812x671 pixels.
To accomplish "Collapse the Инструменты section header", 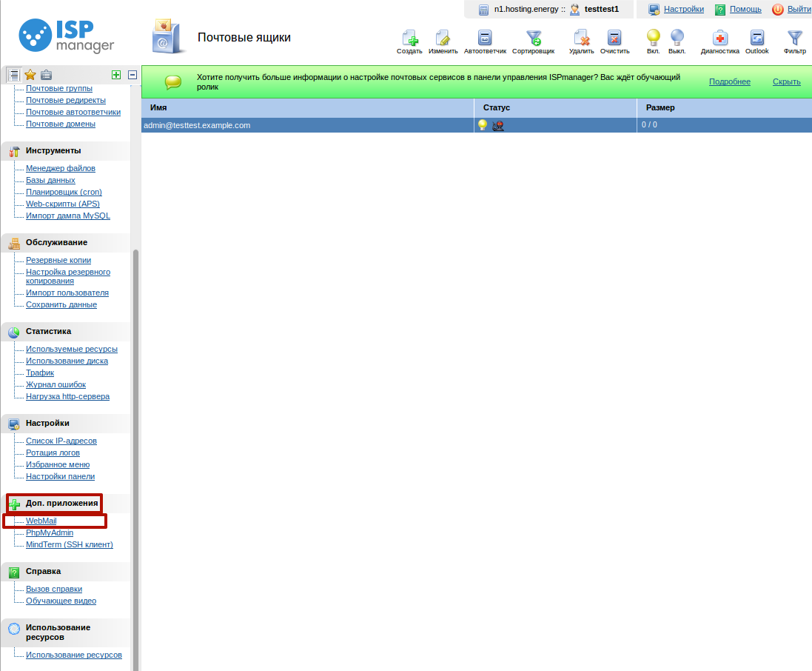I will (x=66, y=151).
